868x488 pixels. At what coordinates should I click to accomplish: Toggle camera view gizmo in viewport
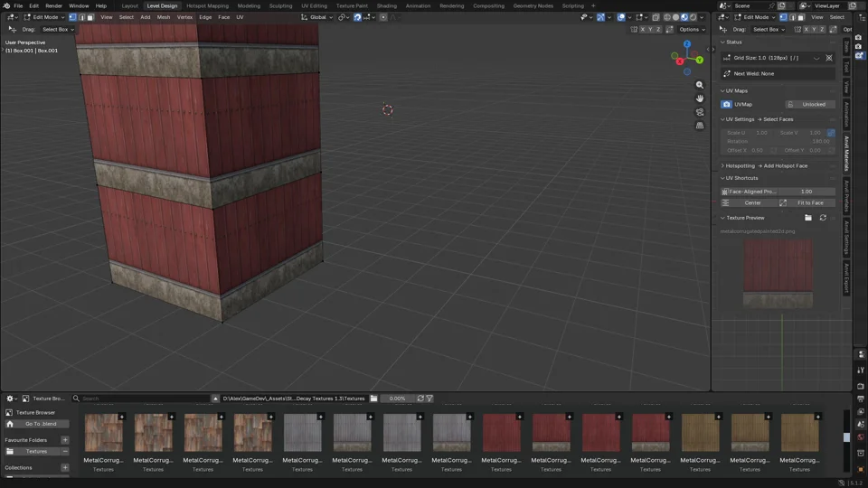pos(700,112)
